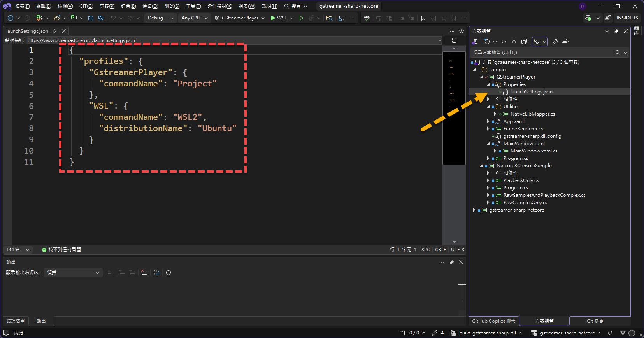This screenshot has width=644, height=338.
Task: Click Collapse All in solution explorer toolbar
Action: coord(514,42)
